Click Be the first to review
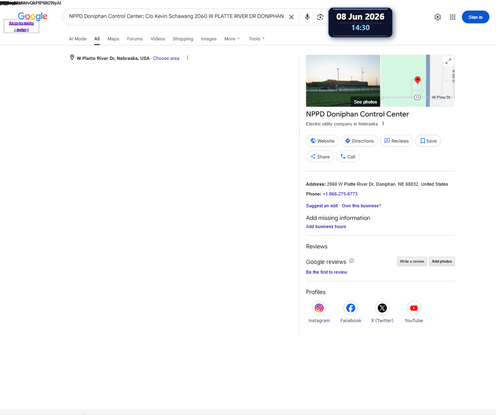The image size is (500, 415). (327, 272)
